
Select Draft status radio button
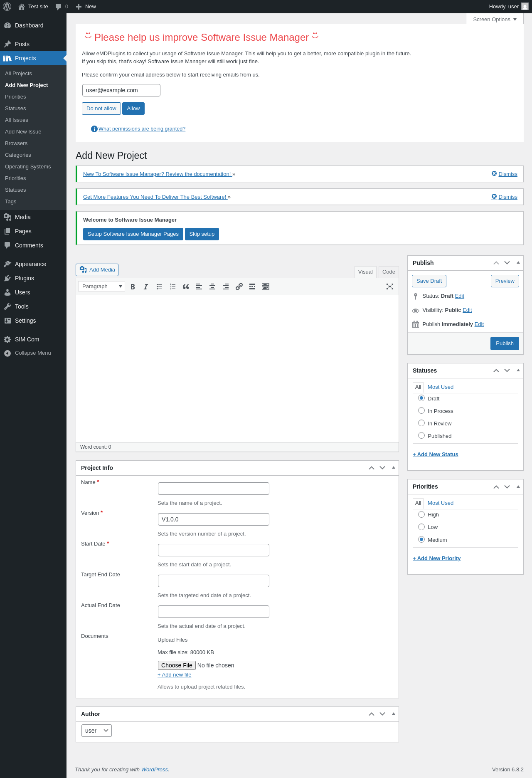coord(421,398)
